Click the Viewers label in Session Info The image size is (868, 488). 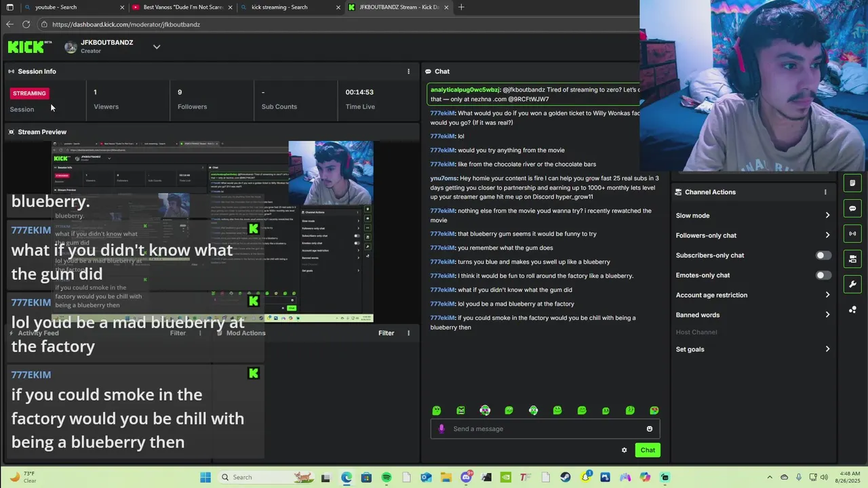point(106,106)
